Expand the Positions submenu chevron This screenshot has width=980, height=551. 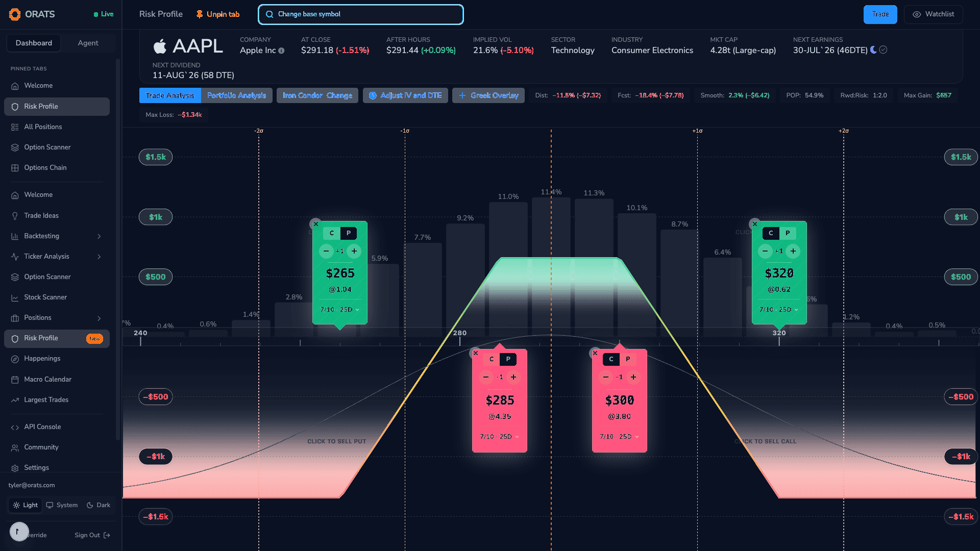99,318
